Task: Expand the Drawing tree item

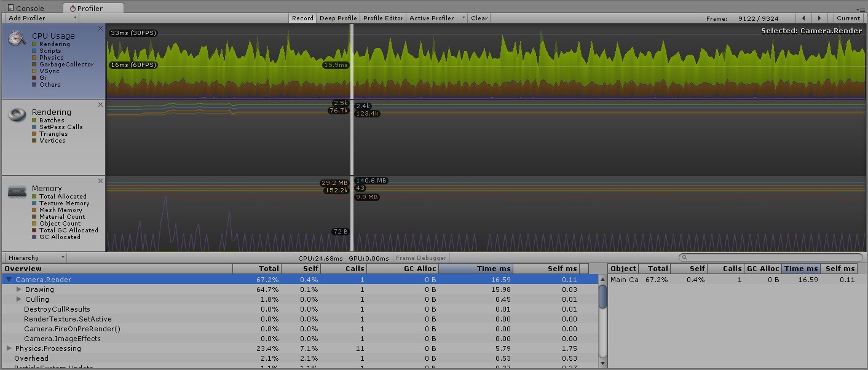Action: point(19,289)
